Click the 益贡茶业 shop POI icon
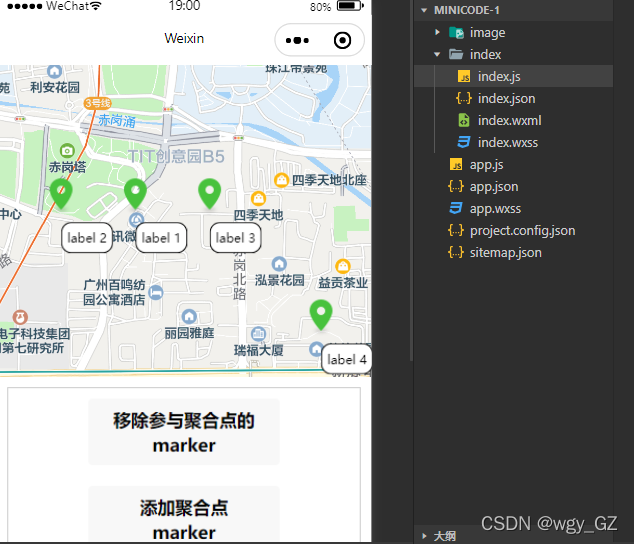This screenshot has width=634, height=544. point(343,266)
